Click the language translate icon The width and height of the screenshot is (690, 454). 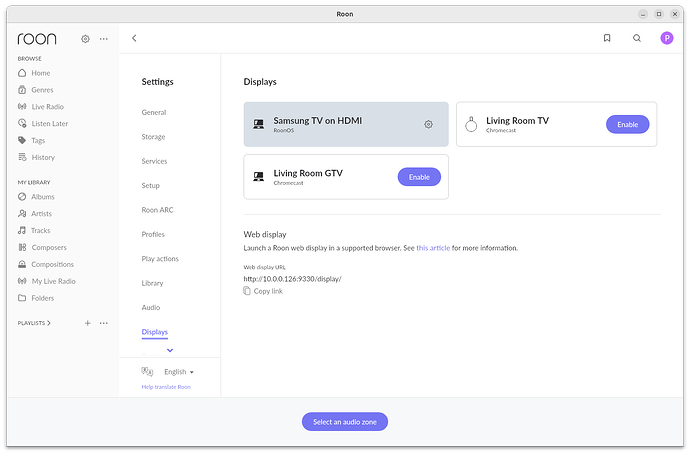147,372
